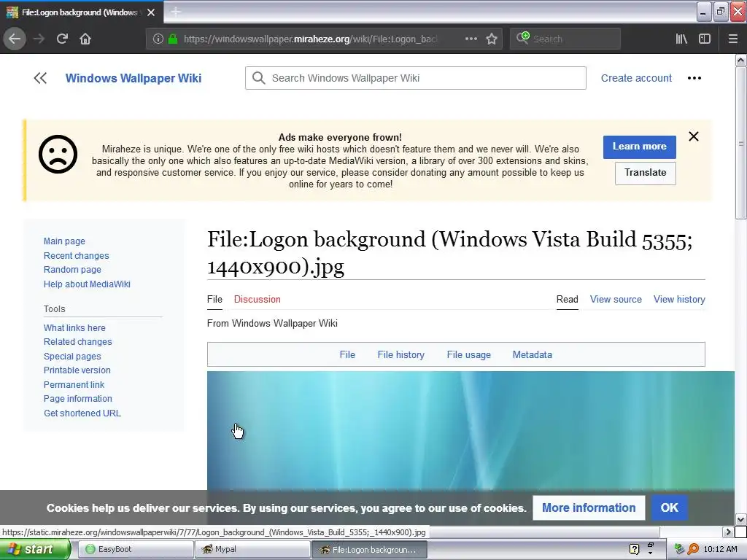The image size is (747, 560).
Task: Focus the Search Windows Wallpaper Wiki field
Action: point(415,78)
